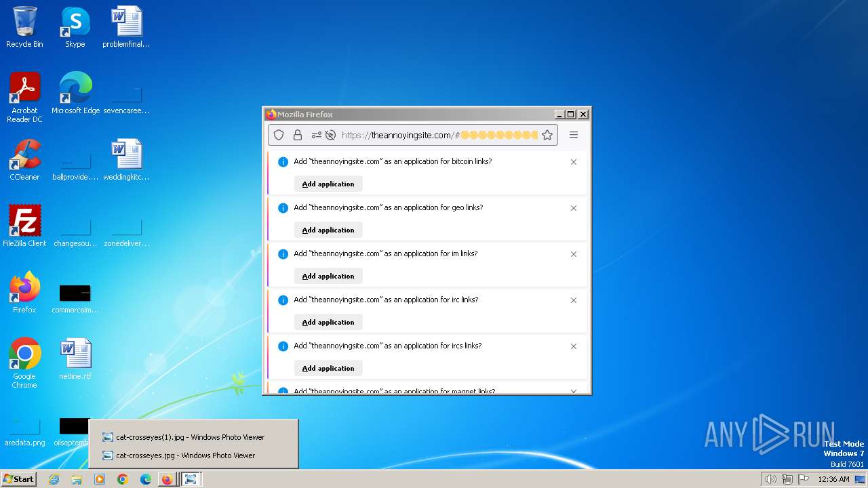This screenshot has width=868, height=488.
Task: Click the 12:36 AM clock
Action: (x=833, y=479)
